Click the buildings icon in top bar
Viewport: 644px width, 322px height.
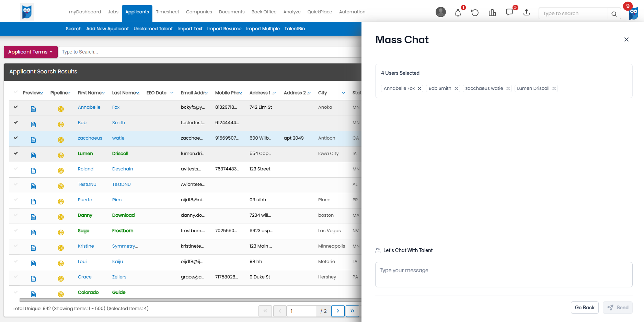pyautogui.click(x=492, y=13)
